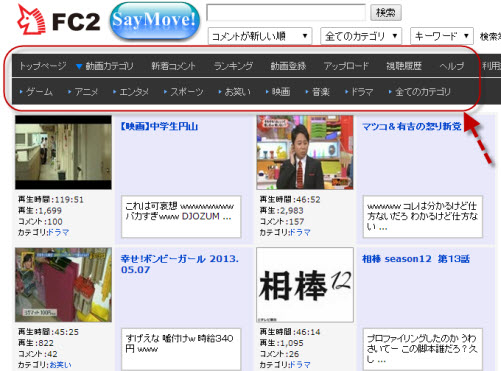The width and height of the screenshot is (501, 371).
Task: Select アップロード in the navigation bar
Action: tap(346, 66)
